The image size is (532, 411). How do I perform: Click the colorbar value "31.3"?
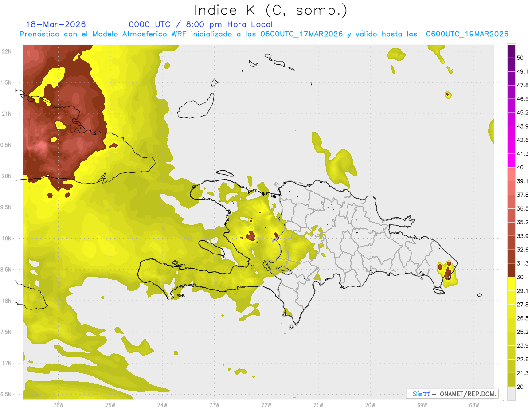click(523, 263)
